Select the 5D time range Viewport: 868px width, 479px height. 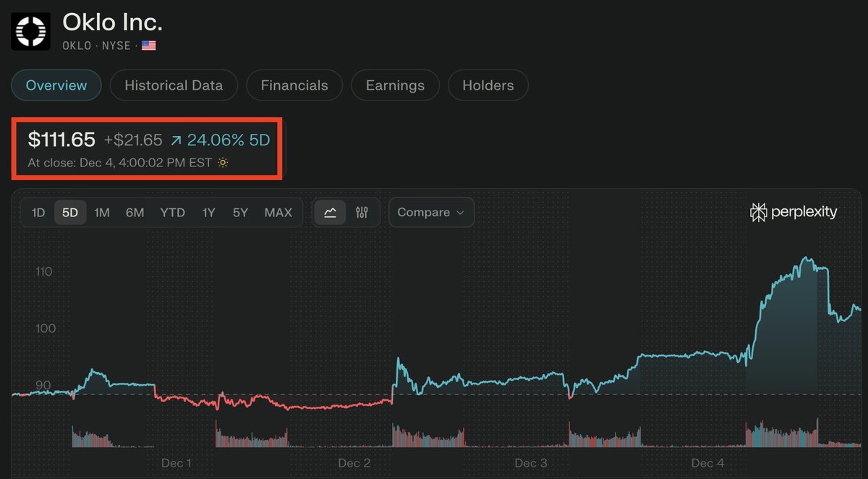click(70, 213)
